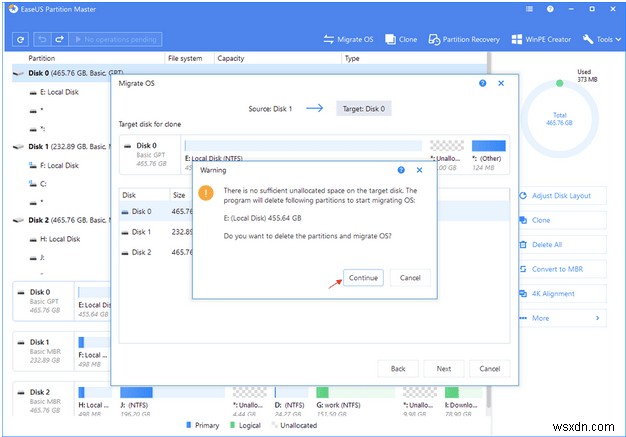The width and height of the screenshot is (626, 437).
Task: Click Convert to MBR action
Action: click(x=562, y=269)
